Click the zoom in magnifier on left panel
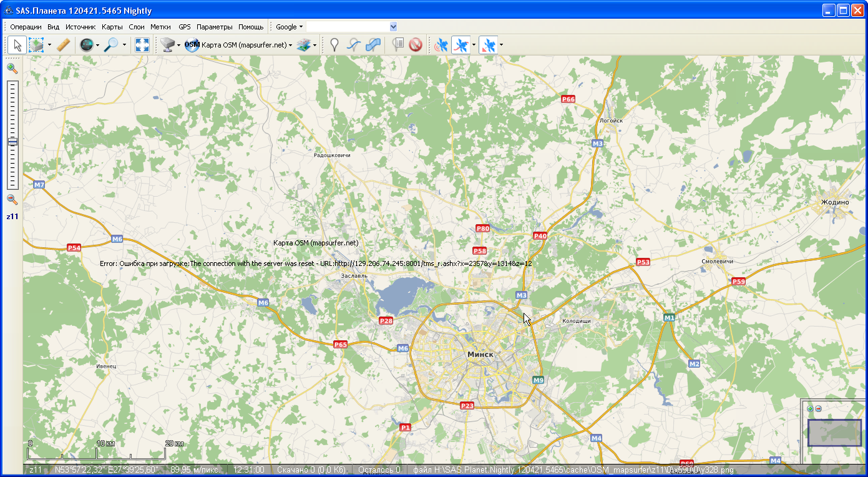 tap(12, 69)
